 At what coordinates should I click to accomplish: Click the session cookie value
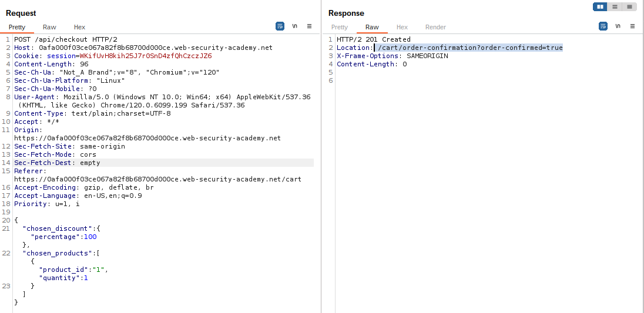tap(149, 56)
